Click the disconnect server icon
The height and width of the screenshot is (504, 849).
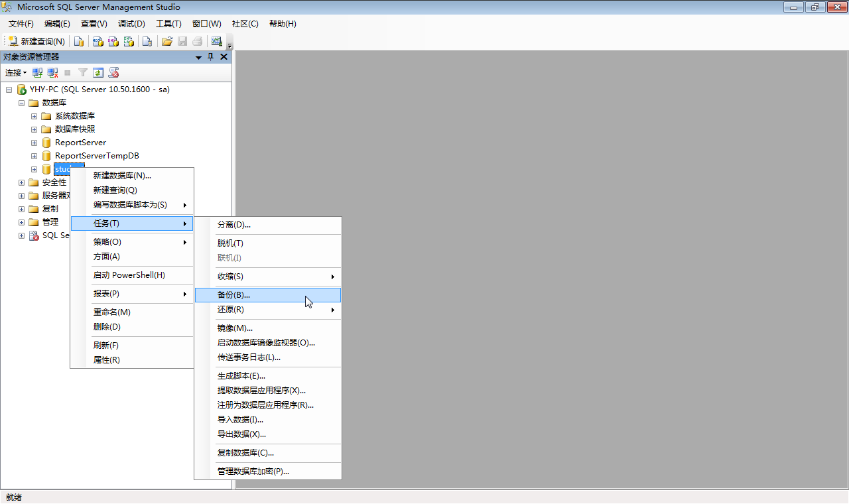click(x=52, y=73)
